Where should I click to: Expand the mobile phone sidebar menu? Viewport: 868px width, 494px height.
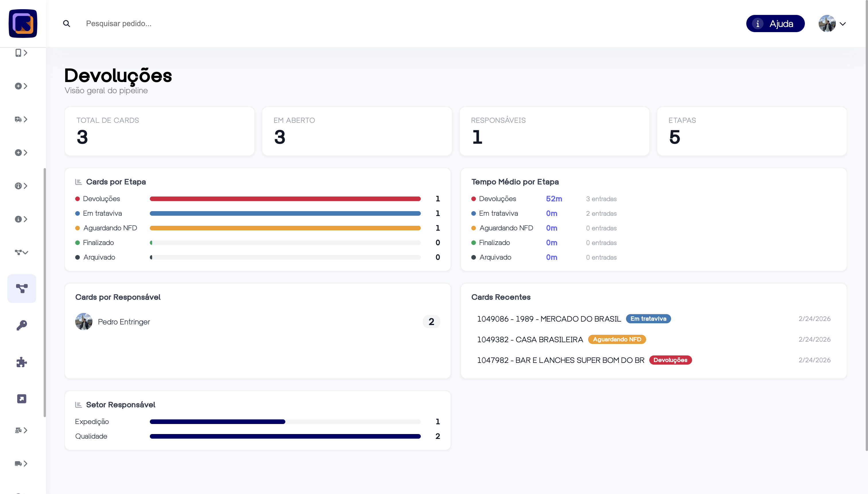pyautogui.click(x=21, y=52)
